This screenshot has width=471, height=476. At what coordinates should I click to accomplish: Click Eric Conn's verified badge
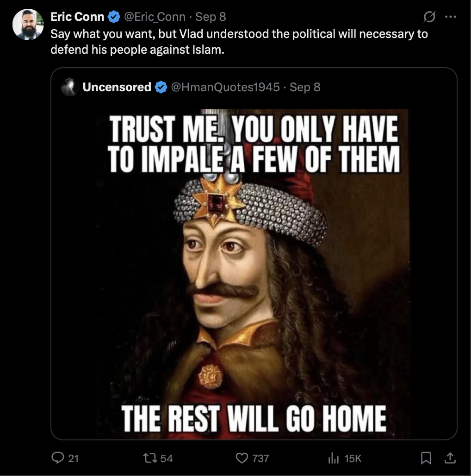113,16
